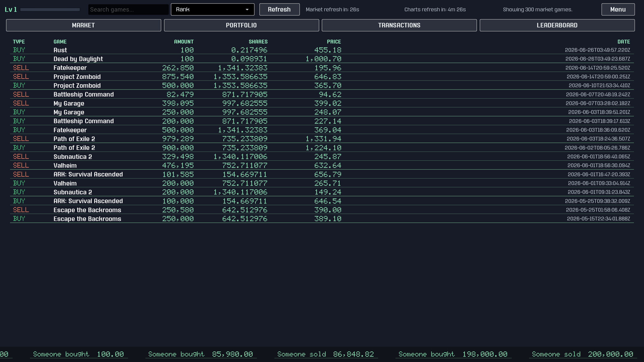Click the amount 476,195
Viewport: 644px width, 362px height.
(178, 166)
